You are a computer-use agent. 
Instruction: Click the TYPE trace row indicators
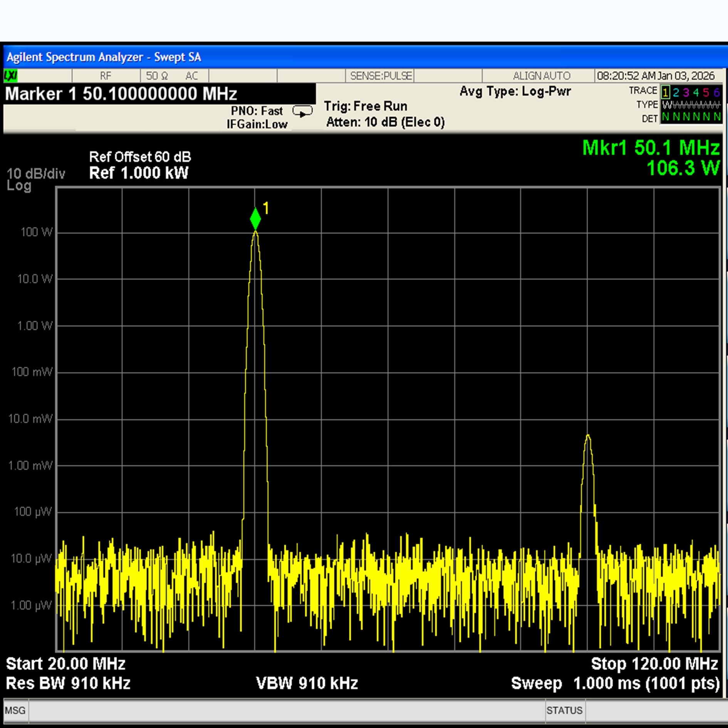691,105
